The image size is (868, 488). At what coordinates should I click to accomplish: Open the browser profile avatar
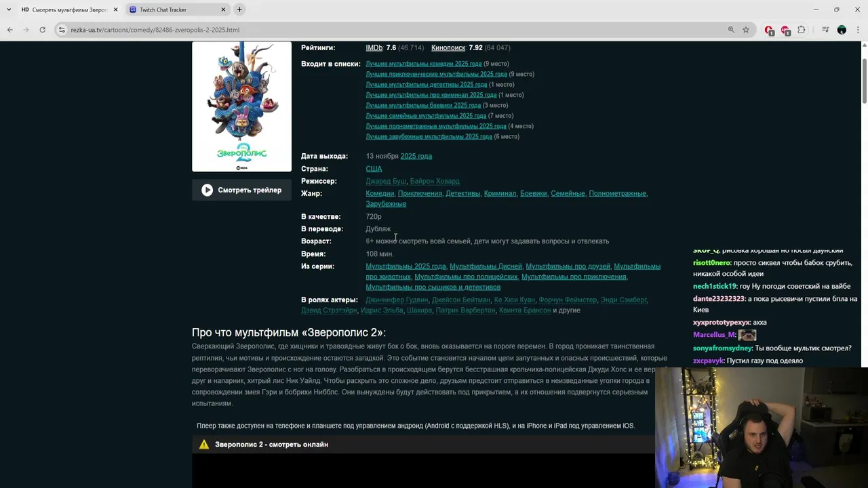(842, 30)
